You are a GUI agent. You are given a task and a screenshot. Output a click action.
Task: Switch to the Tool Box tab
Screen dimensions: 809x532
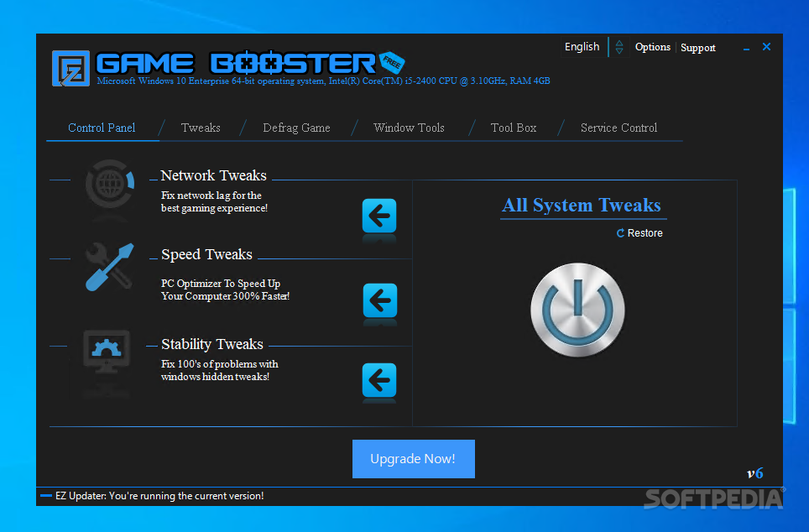(514, 128)
